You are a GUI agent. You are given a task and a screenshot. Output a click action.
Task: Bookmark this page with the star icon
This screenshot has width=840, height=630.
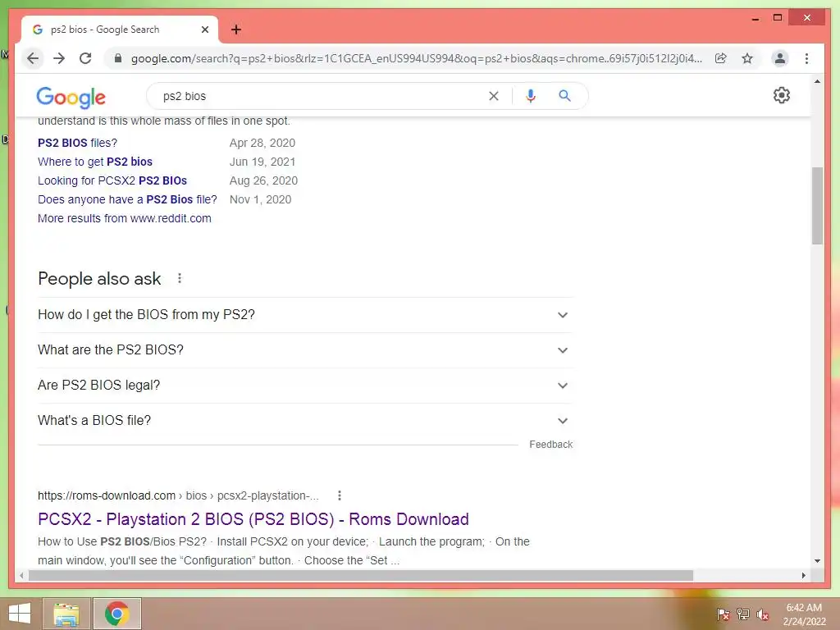[x=747, y=58]
